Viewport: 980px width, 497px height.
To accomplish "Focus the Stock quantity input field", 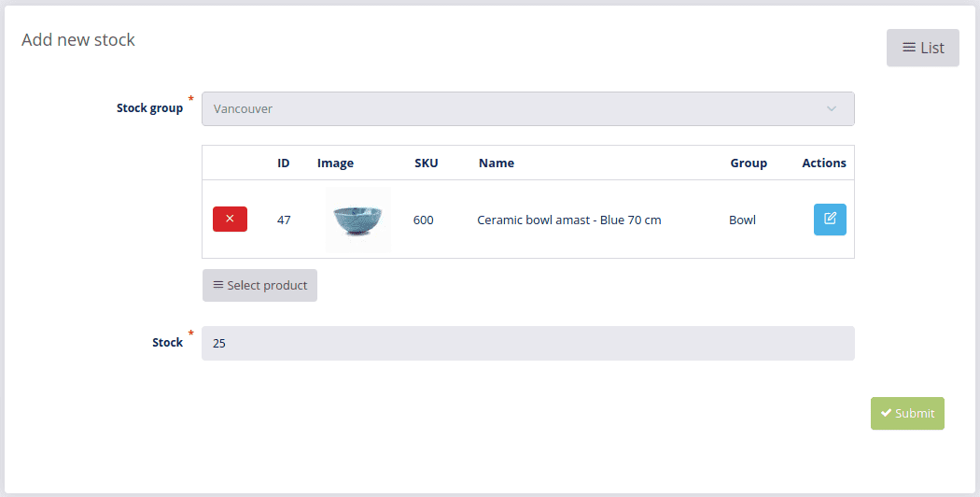I will coord(527,343).
